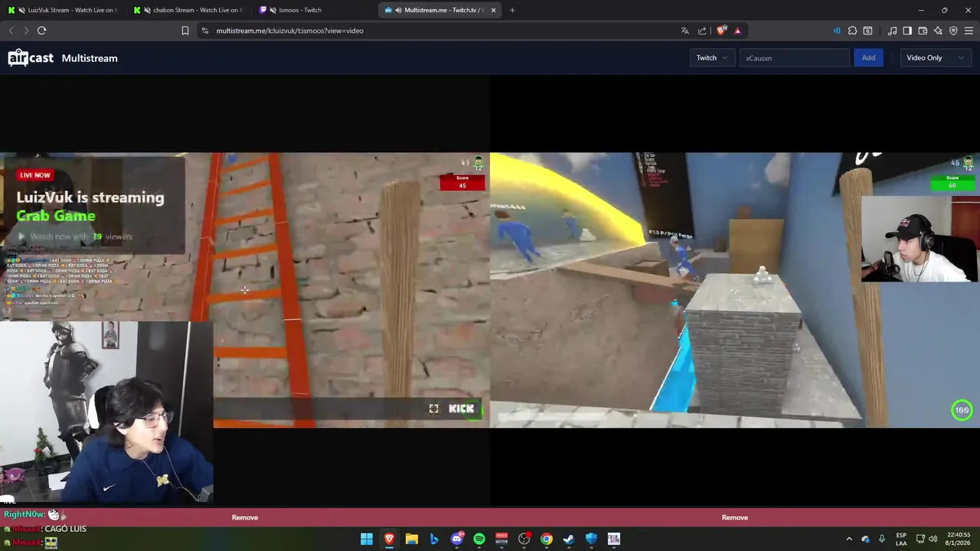Open browser main hamburger menu
Viewport: 980px width, 551px height.
969,31
